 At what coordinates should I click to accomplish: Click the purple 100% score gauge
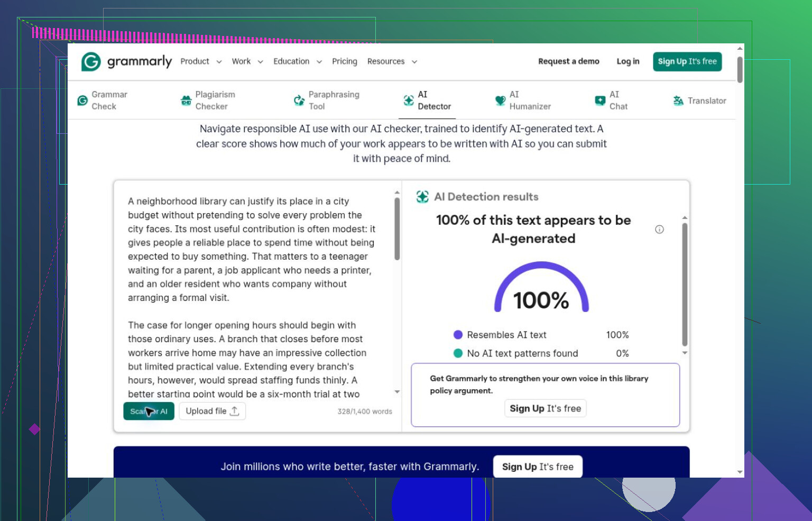pyautogui.click(x=541, y=287)
